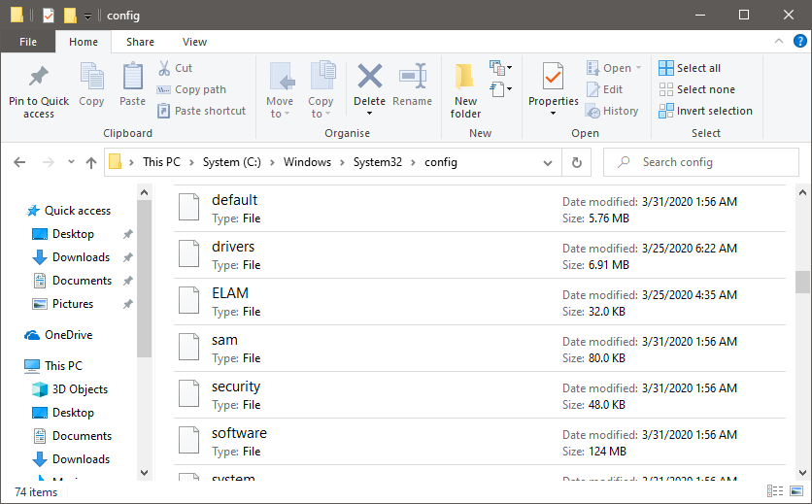Screen dimensions: 812x504
Task: Click the red Delete icon
Action: (x=370, y=77)
